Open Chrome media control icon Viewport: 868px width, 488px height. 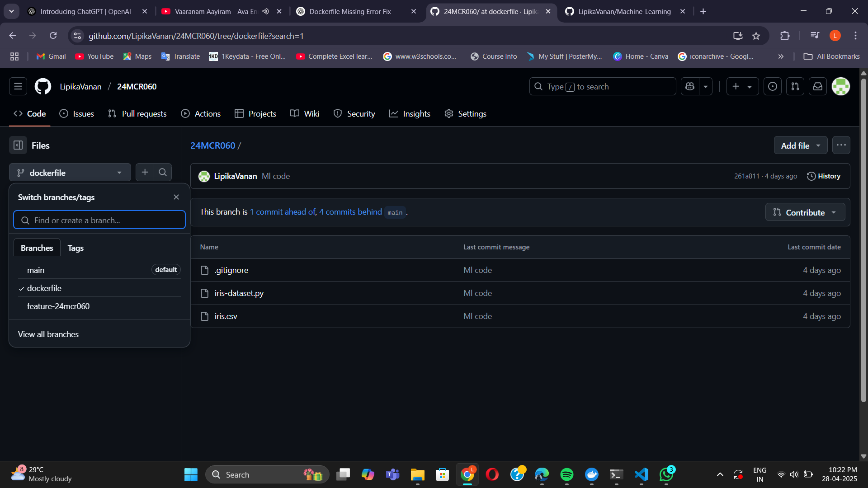[815, 35]
